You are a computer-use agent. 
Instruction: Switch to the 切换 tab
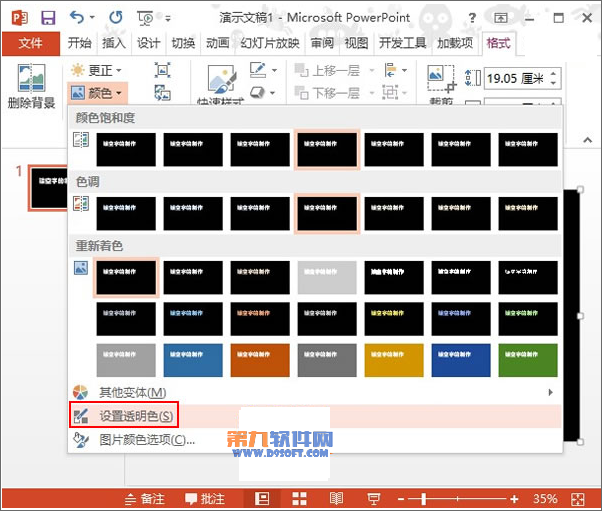183,43
